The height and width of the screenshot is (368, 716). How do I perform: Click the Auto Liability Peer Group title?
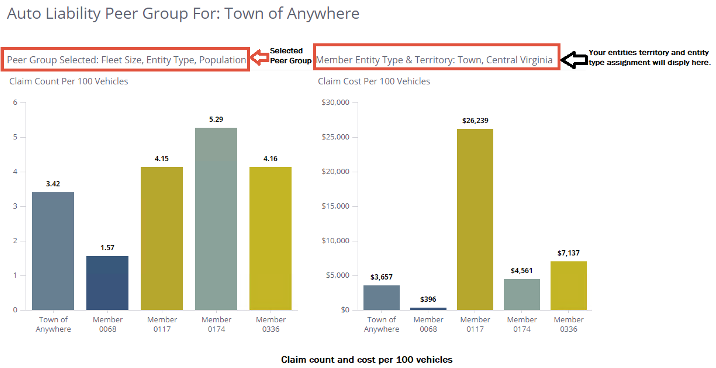pos(183,14)
